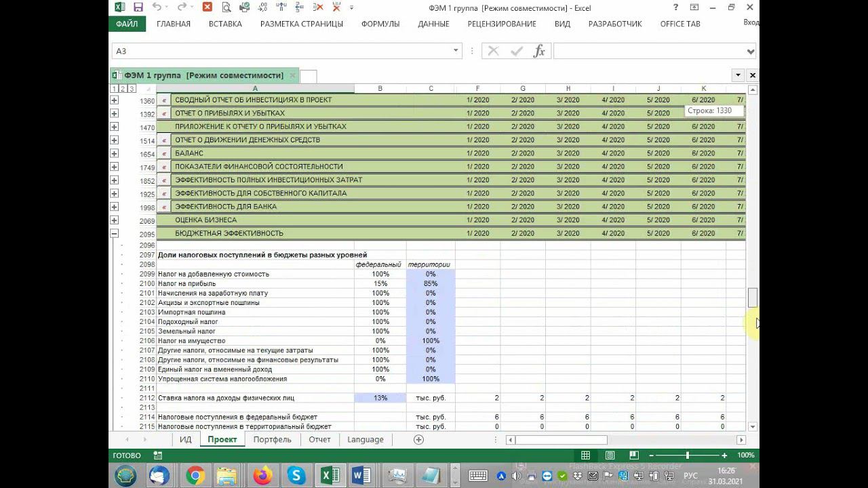Customize the Quick Access Toolbar dropdown
Image resolution: width=868 pixels, height=488 pixels.
pos(351,7)
